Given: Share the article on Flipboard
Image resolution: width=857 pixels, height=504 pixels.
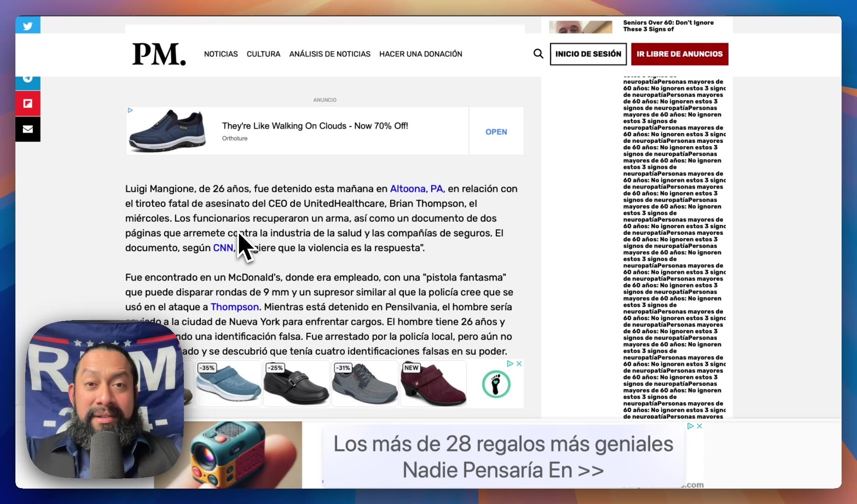Looking at the screenshot, I should point(28,103).
